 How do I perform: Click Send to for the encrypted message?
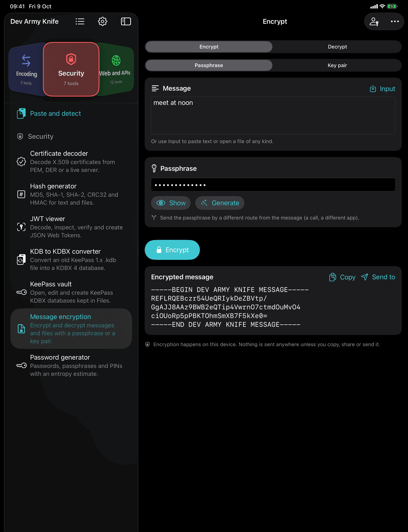pyautogui.click(x=378, y=277)
